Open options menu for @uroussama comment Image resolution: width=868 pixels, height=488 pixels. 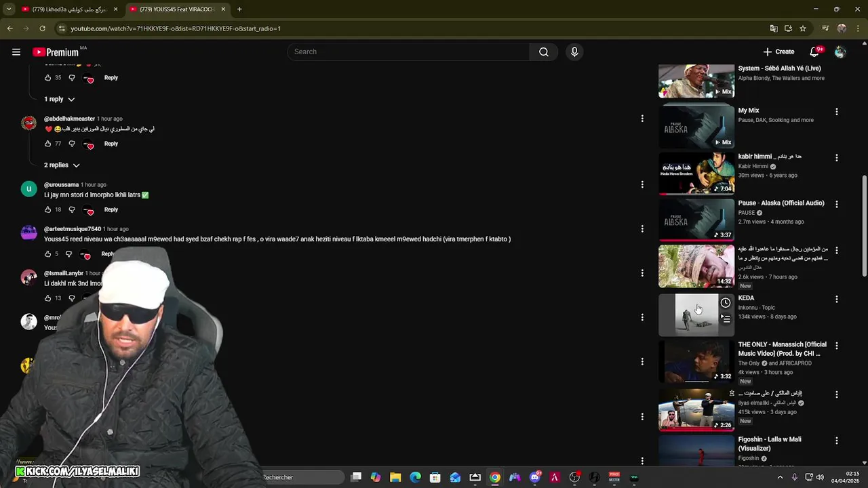point(642,184)
